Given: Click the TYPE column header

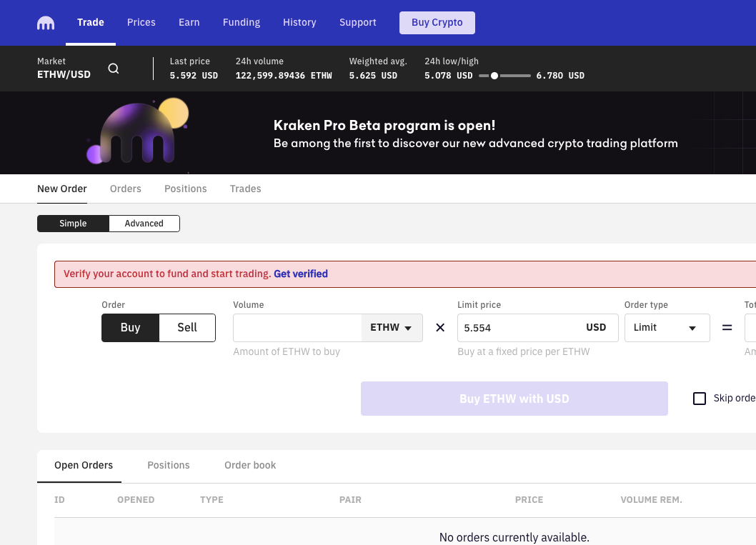Looking at the screenshot, I should coord(212,500).
